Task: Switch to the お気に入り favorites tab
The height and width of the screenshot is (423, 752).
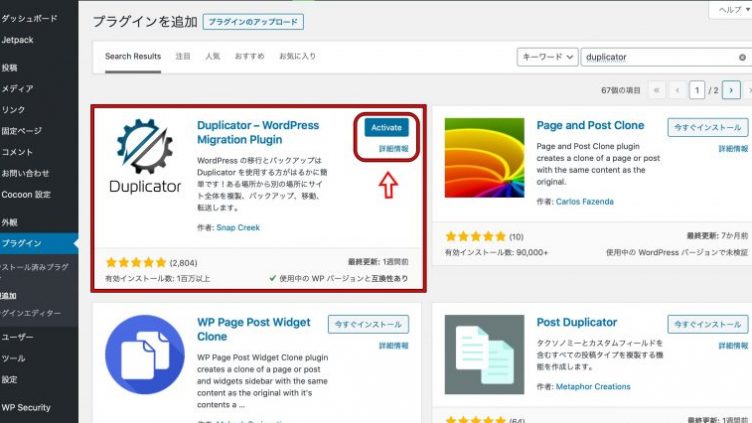Action: coord(297,56)
